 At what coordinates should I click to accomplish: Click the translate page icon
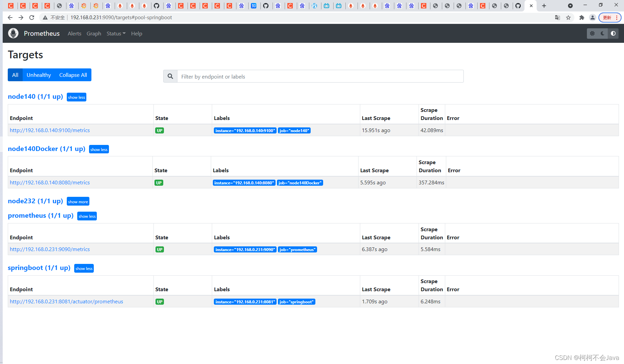click(558, 18)
